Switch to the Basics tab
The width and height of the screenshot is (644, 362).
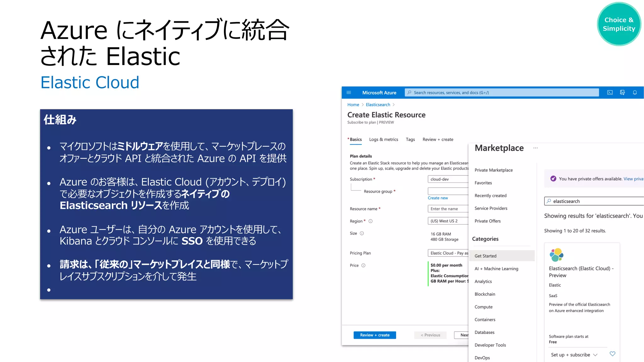[356, 139]
